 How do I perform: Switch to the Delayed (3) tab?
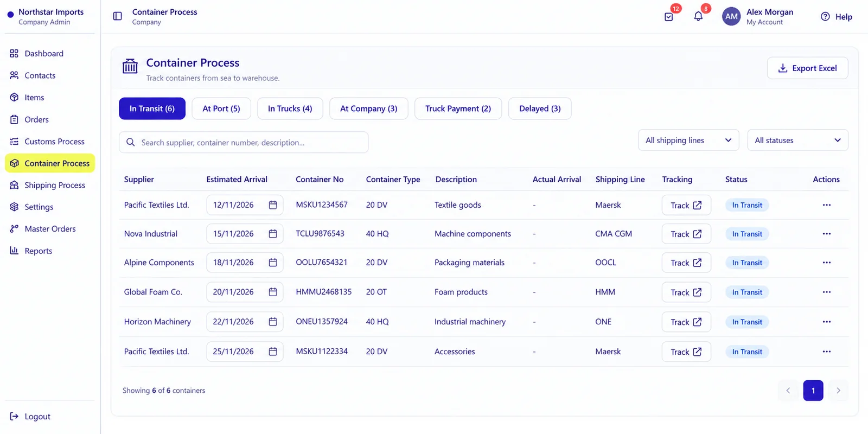[x=540, y=108]
